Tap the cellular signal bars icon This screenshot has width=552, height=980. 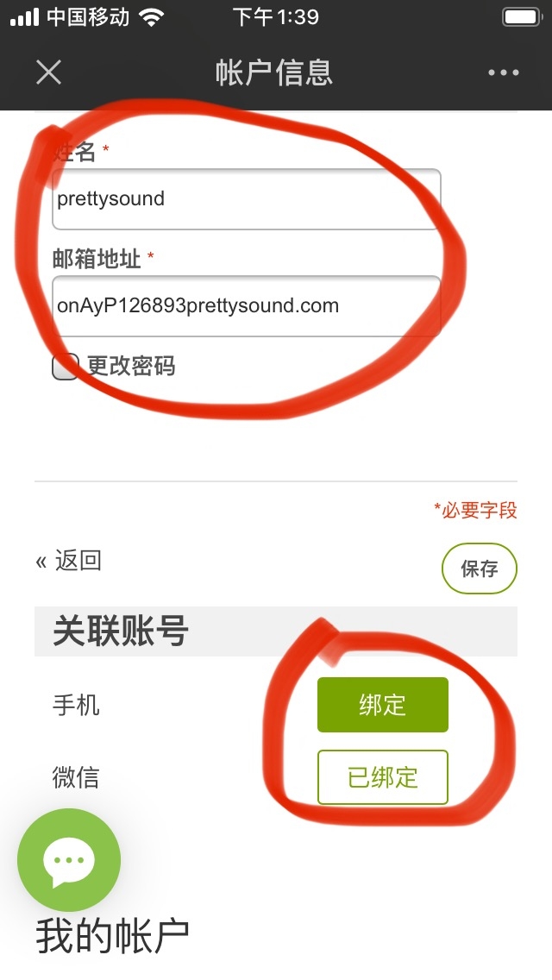24,17
